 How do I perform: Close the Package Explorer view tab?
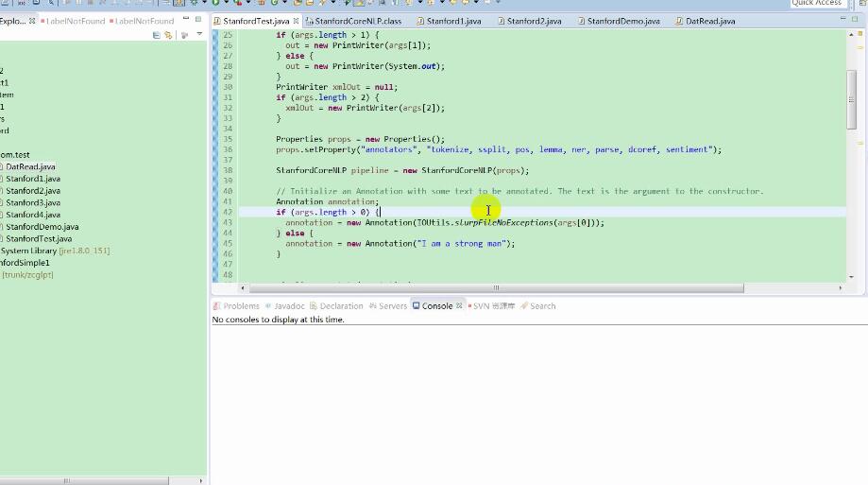pyautogui.click(x=32, y=21)
